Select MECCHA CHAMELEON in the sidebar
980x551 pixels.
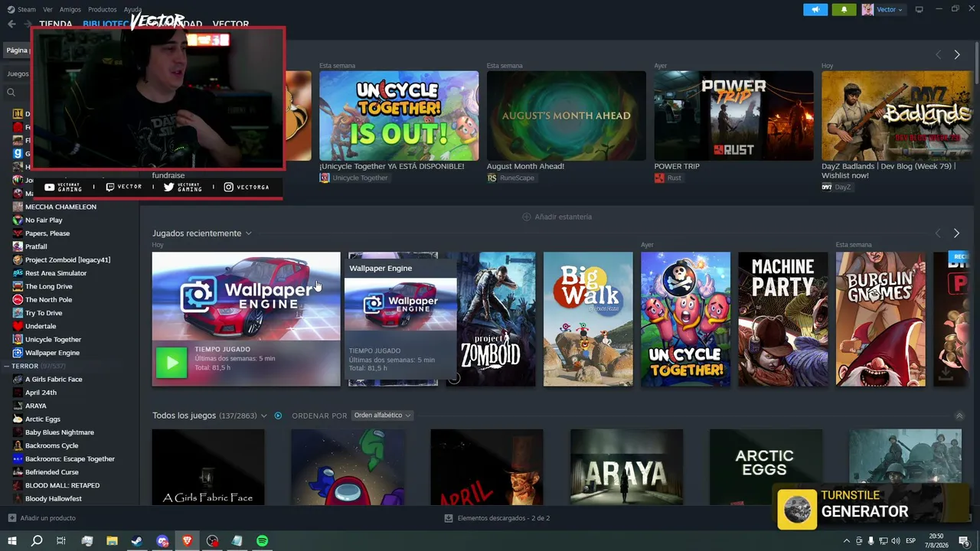(60, 207)
